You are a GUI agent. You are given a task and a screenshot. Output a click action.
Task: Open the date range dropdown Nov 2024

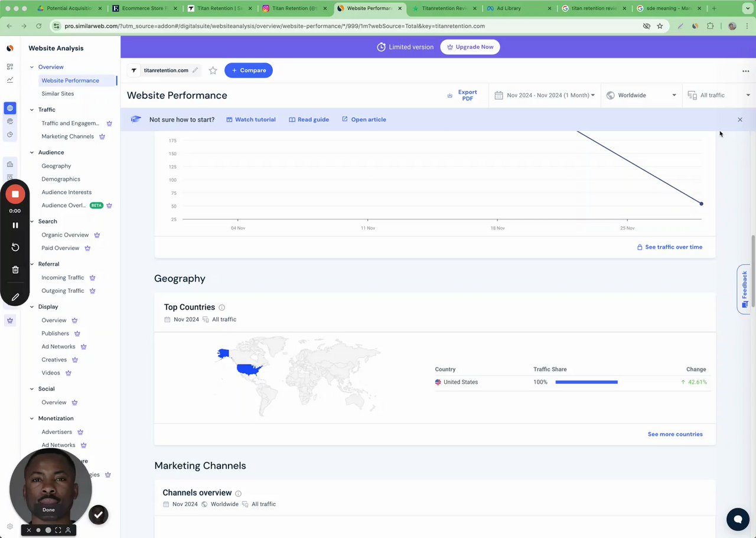pos(545,95)
